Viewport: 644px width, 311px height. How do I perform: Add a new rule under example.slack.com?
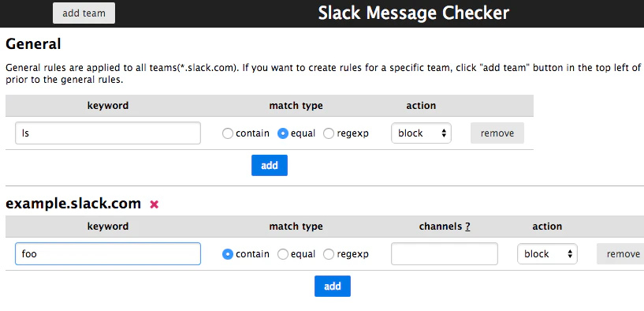tap(333, 287)
